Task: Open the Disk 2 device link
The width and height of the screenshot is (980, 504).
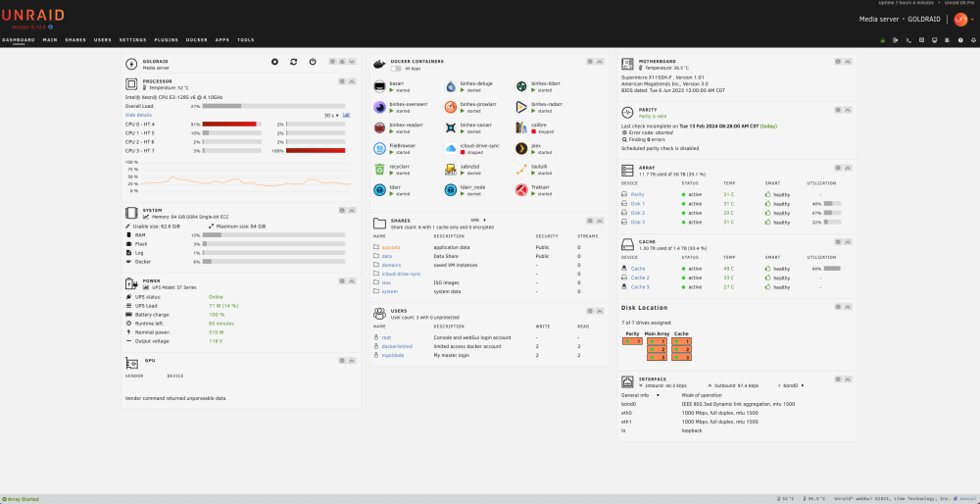Action: click(x=638, y=213)
